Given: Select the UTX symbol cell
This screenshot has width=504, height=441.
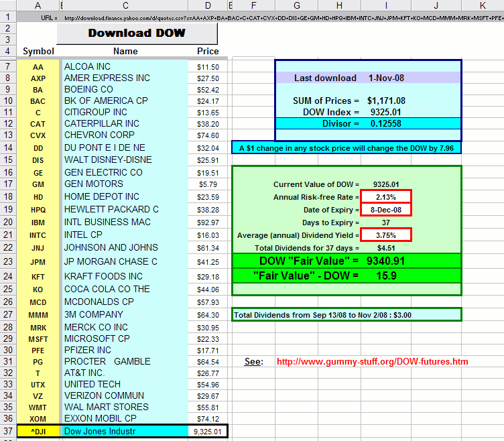Looking at the screenshot, I should point(38,385).
